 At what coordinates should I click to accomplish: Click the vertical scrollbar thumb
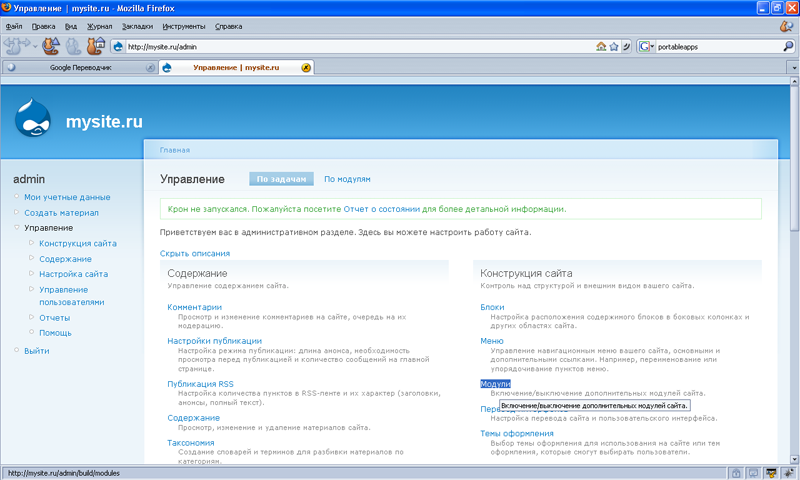tap(794, 158)
